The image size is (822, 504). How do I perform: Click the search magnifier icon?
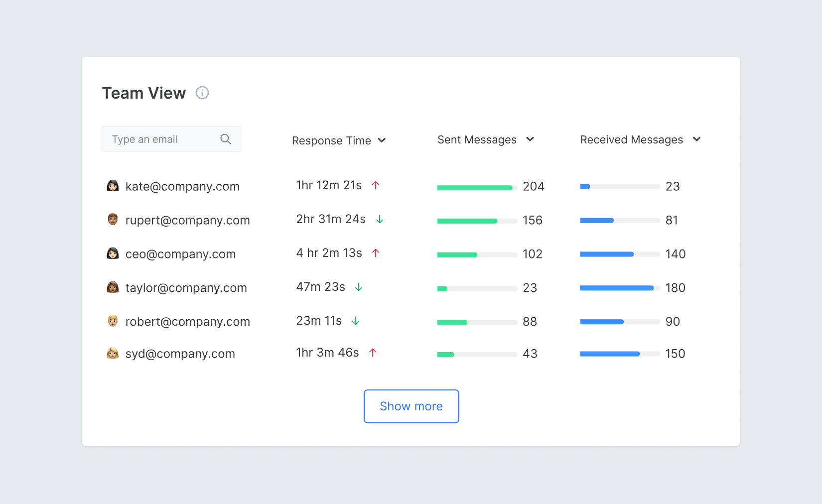point(226,139)
